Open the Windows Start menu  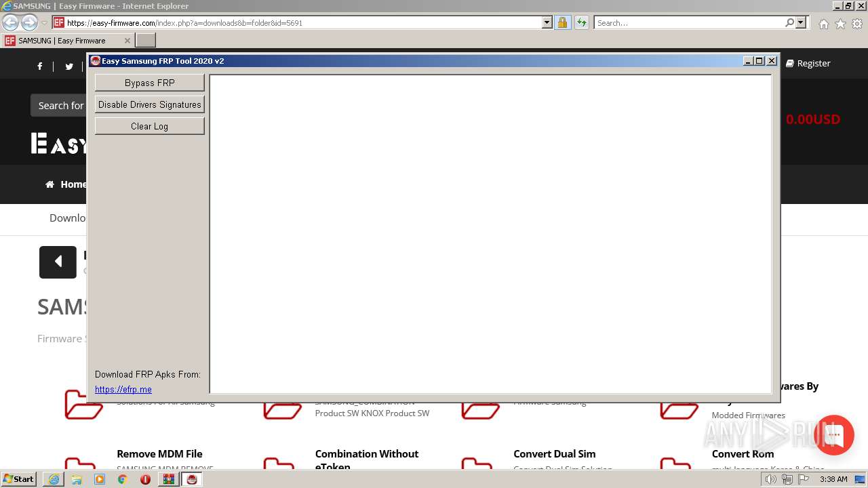coord(18,479)
